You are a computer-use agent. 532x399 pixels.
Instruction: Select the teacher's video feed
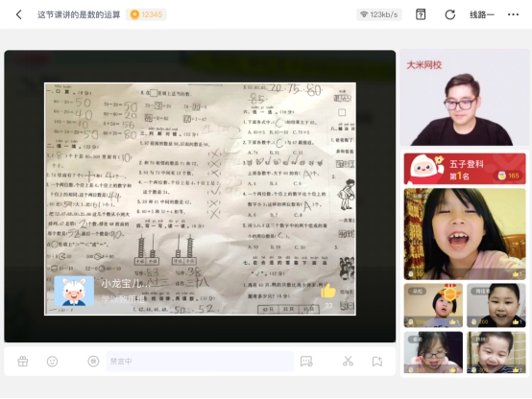tap(465, 98)
